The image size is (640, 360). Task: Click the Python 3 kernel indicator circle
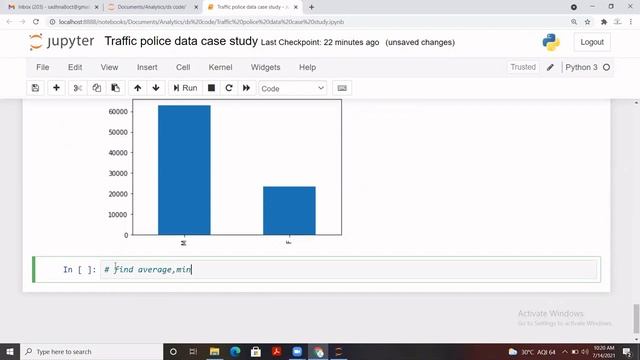[607, 67]
